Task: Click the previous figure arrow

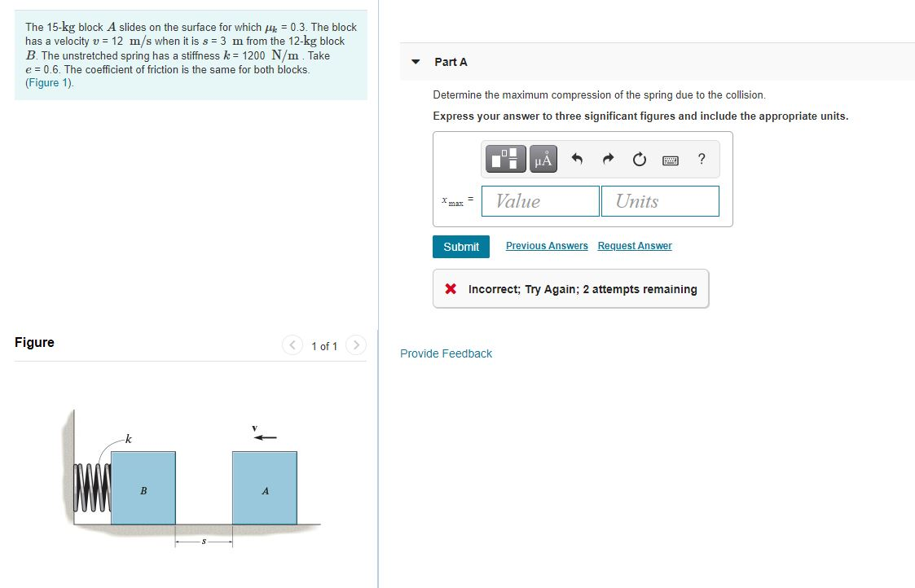Action: [x=293, y=344]
